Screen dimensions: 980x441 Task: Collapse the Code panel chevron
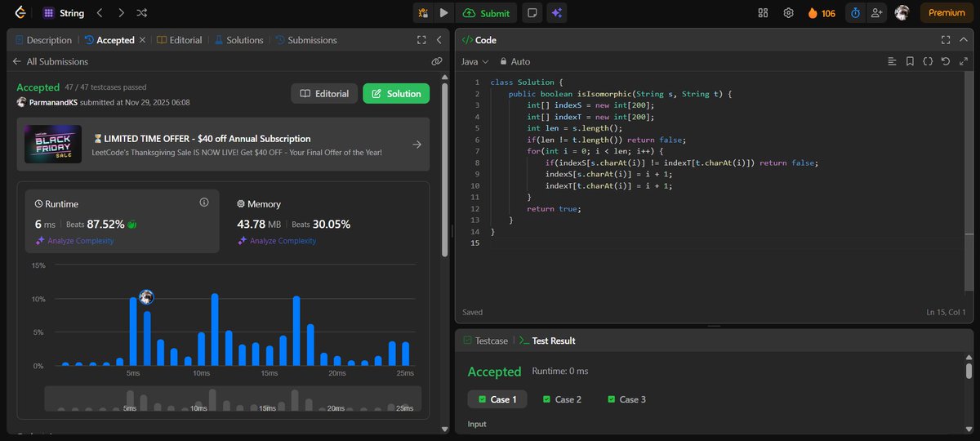[962, 40]
